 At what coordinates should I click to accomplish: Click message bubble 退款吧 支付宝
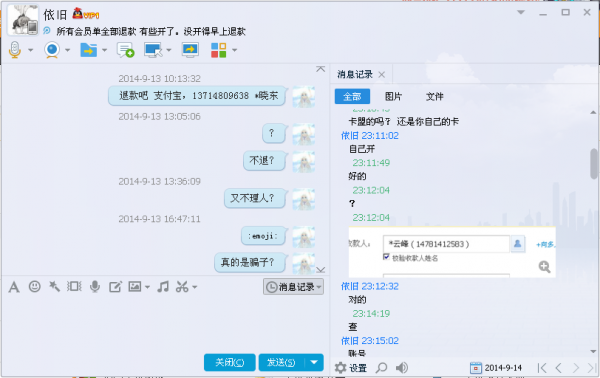click(197, 96)
